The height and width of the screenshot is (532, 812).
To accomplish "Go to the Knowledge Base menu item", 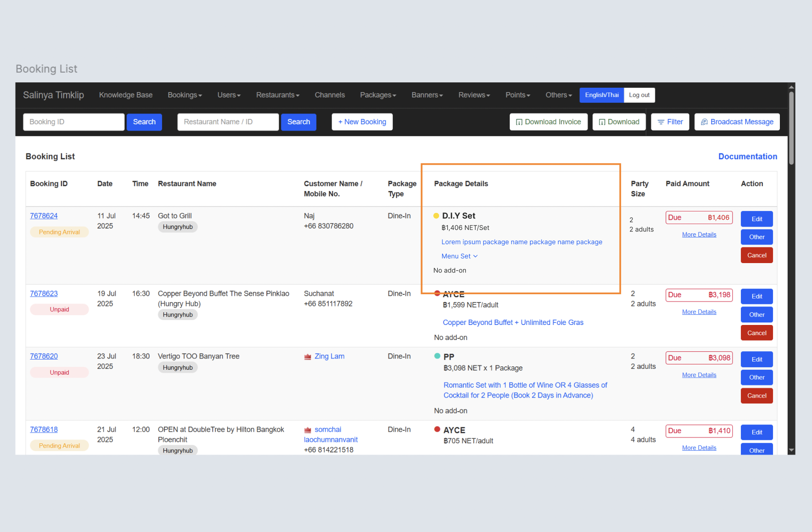I will point(126,95).
